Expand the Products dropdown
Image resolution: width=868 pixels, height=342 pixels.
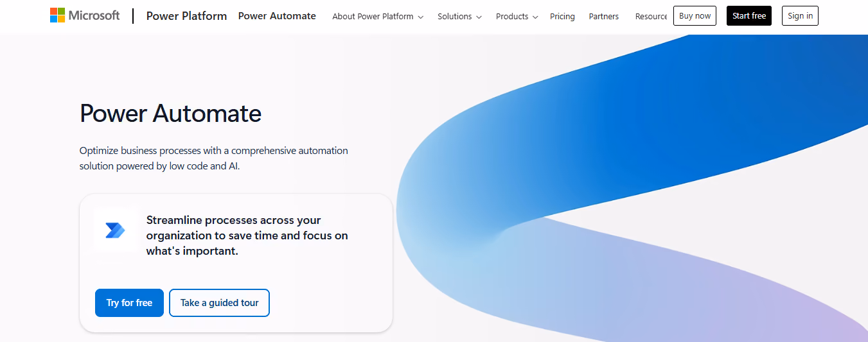pyautogui.click(x=517, y=17)
